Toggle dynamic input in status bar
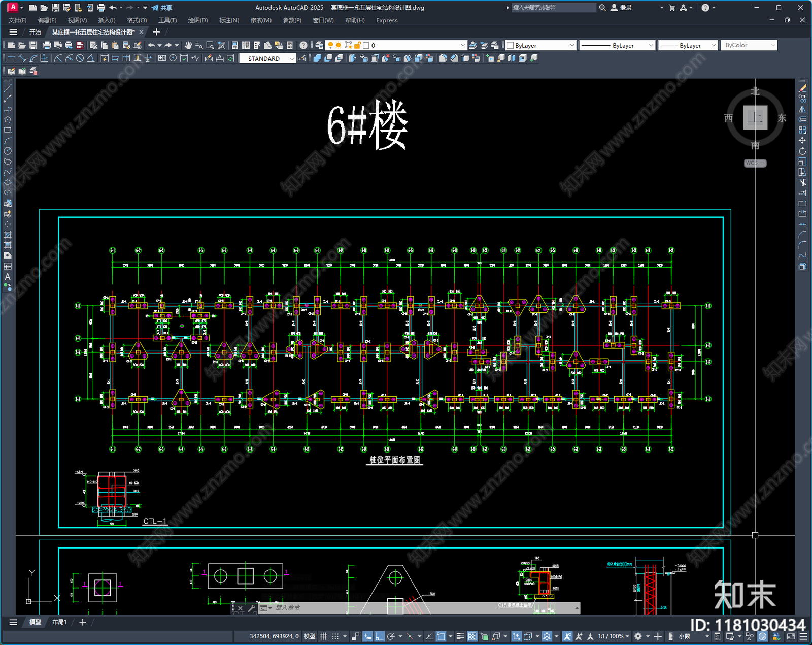The image size is (812, 645). (x=367, y=636)
